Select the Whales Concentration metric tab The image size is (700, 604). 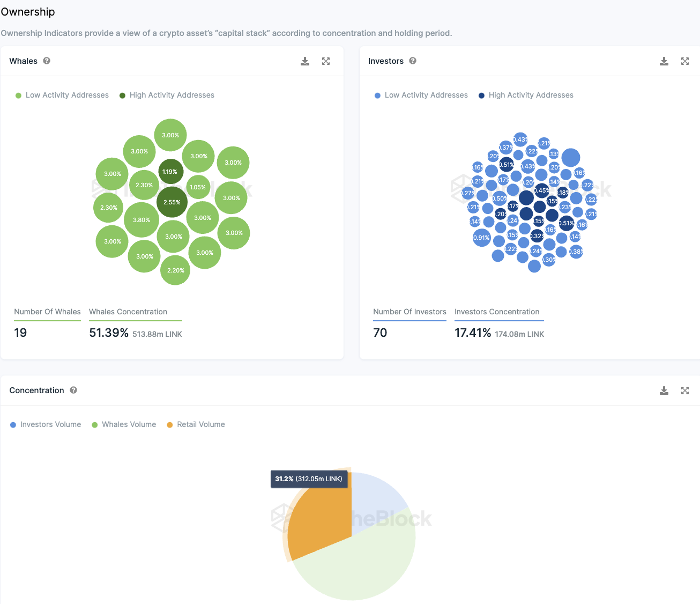(128, 312)
